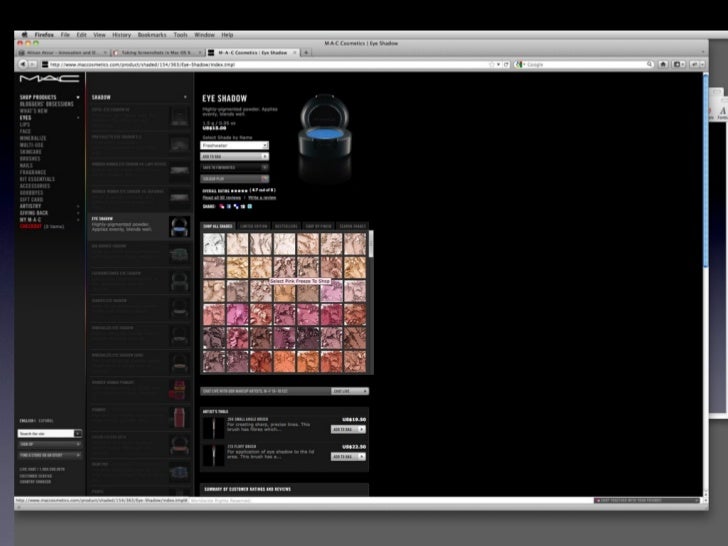Open a new tab with plus button
The height and width of the screenshot is (546, 728).
(306, 52)
